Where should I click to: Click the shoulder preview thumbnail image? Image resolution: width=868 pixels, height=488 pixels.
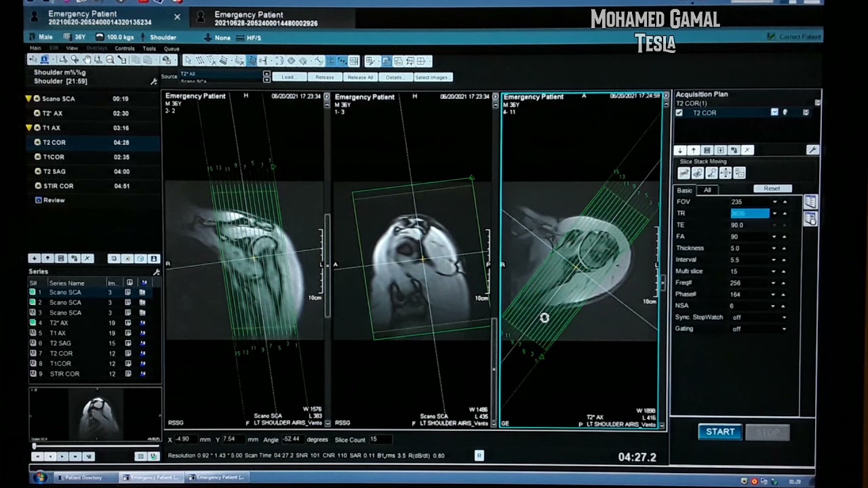(95, 415)
